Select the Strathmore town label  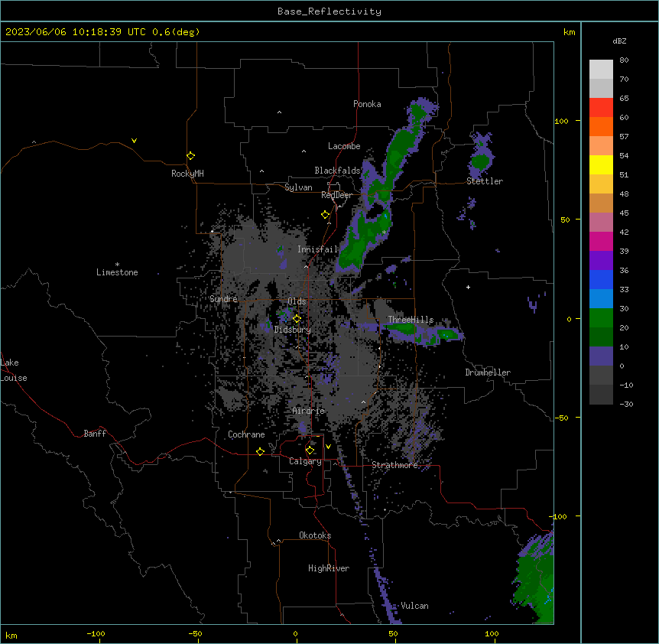(x=394, y=465)
